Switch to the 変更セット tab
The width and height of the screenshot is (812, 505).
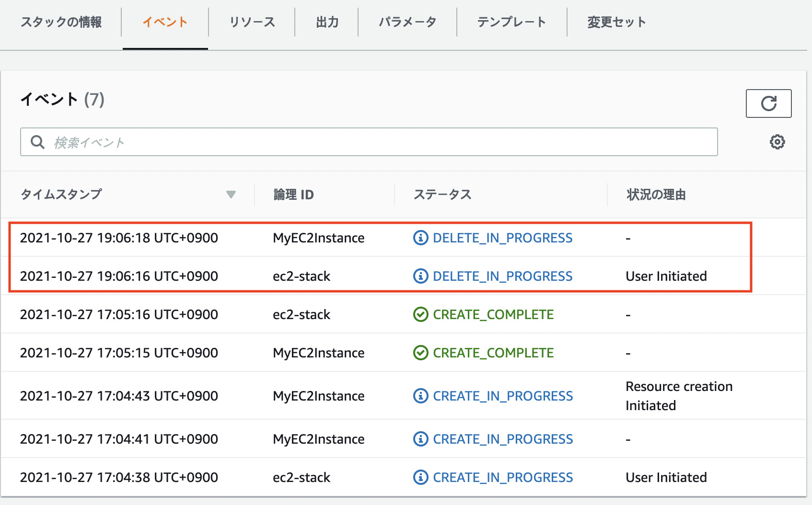(615, 22)
